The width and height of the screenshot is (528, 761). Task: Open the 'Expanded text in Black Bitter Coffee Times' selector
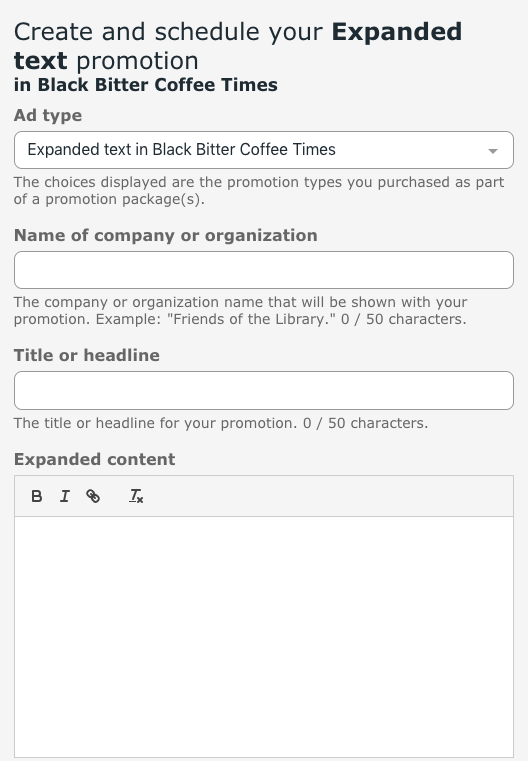pos(264,150)
